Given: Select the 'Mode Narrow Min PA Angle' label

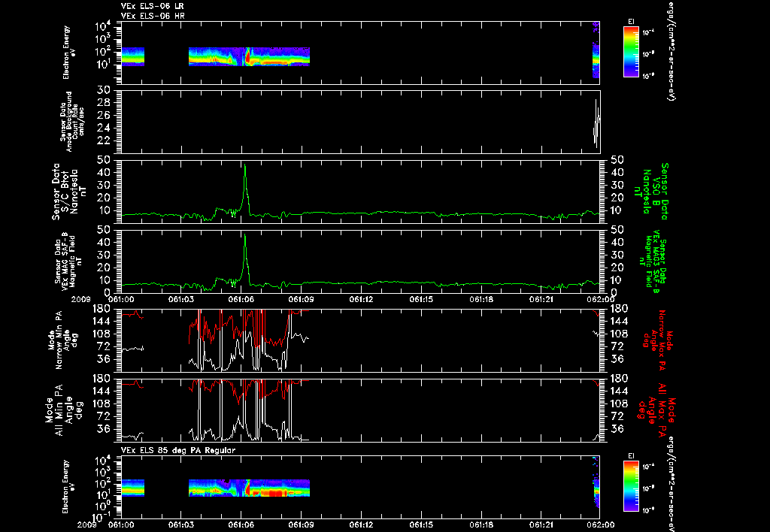Looking at the screenshot, I should [x=62, y=340].
